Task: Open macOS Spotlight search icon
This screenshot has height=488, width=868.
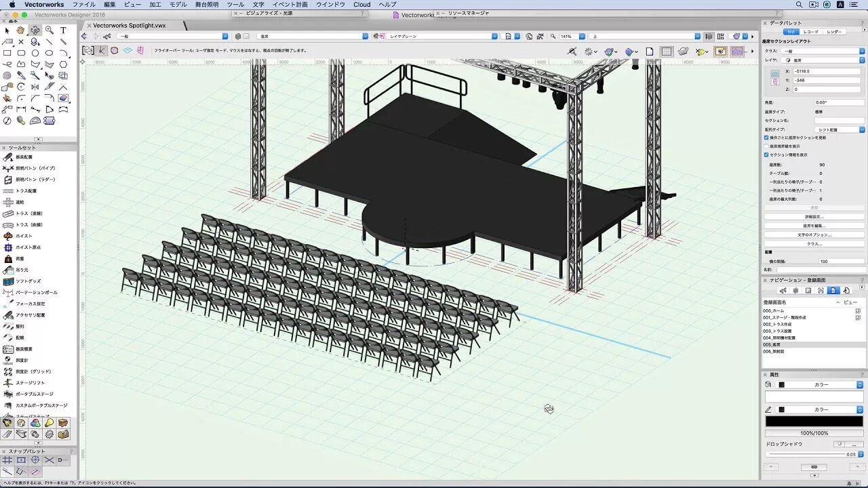Action: [x=799, y=4]
